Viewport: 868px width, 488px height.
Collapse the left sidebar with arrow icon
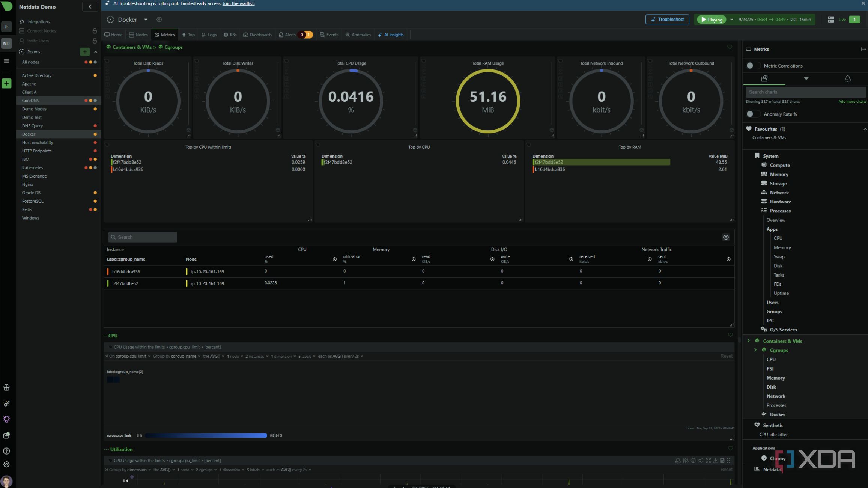click(90, 6)
